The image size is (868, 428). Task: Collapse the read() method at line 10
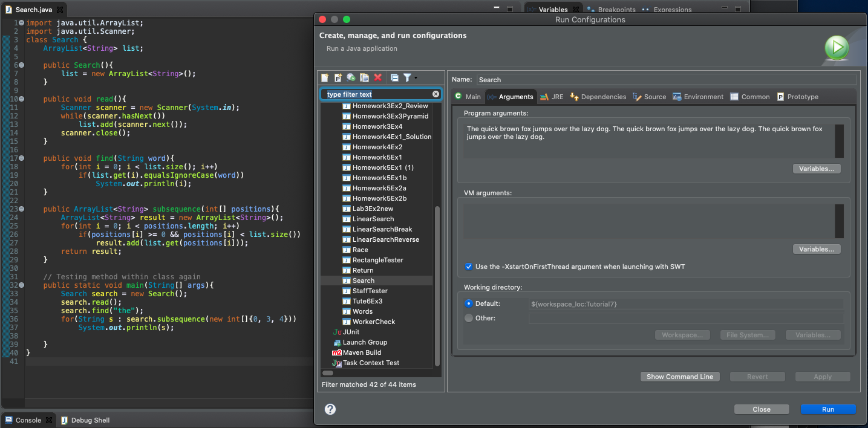pyautogui.click(x=21, y=99)
